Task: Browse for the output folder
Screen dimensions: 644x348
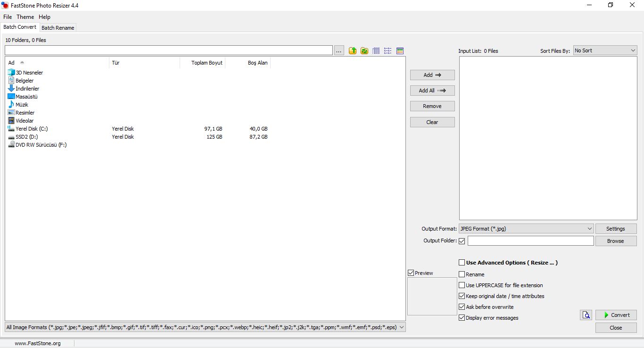Action: [616, 241]
